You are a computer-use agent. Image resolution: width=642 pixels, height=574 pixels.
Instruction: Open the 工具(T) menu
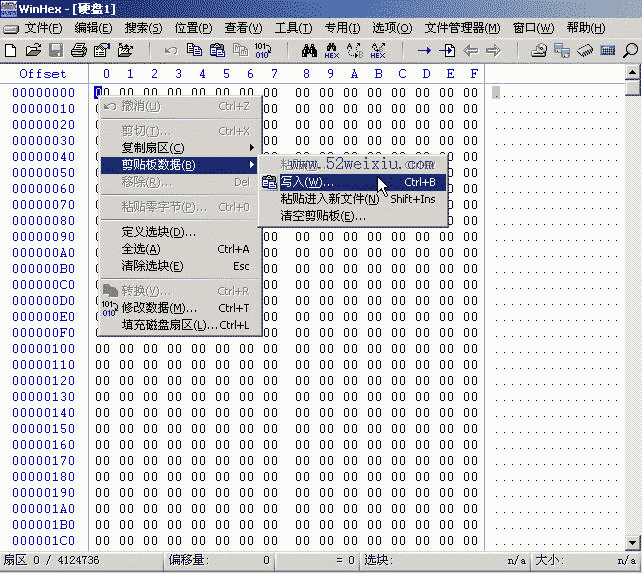294,28
